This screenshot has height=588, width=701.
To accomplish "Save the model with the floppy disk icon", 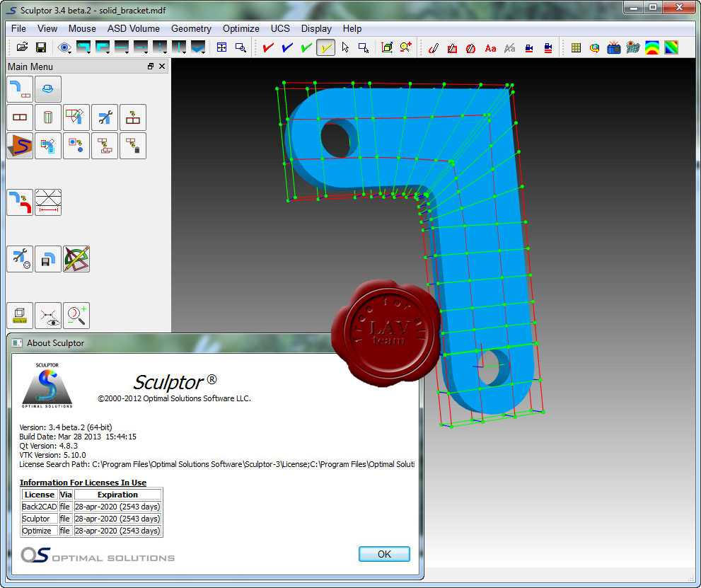I will [x=41, y=47].
